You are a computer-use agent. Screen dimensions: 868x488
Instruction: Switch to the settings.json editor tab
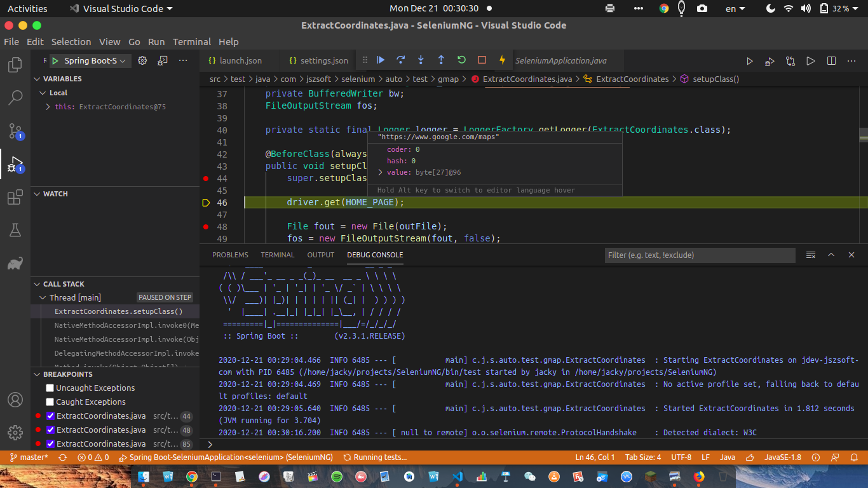(x=318, y=60)
